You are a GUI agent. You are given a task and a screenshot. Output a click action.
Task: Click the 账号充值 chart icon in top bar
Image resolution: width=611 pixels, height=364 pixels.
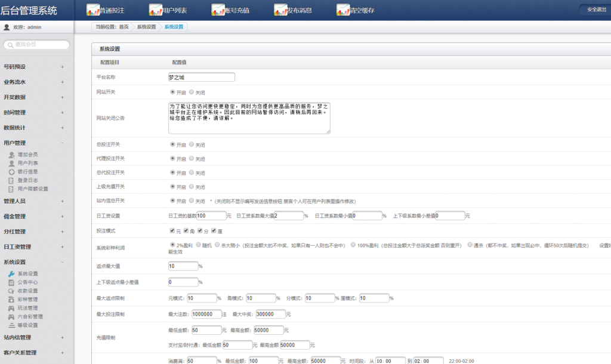point(218,10)
